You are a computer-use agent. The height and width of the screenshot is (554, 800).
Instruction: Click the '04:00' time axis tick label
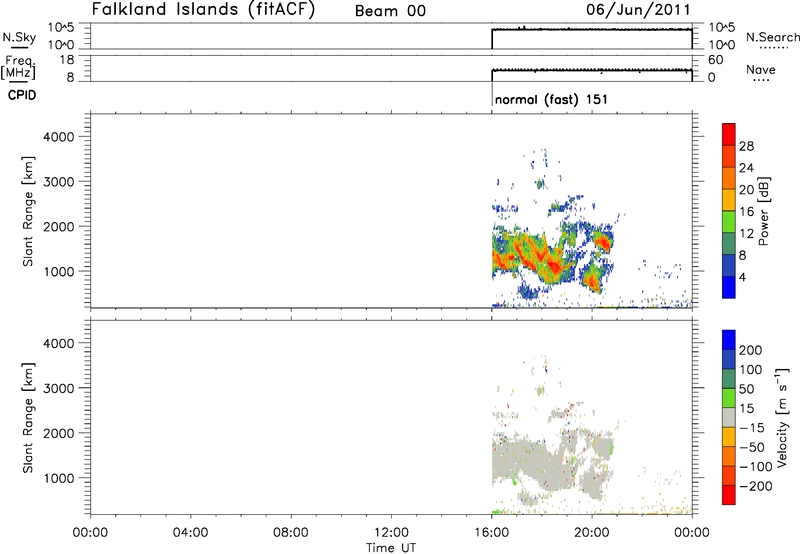coord(191,533)
